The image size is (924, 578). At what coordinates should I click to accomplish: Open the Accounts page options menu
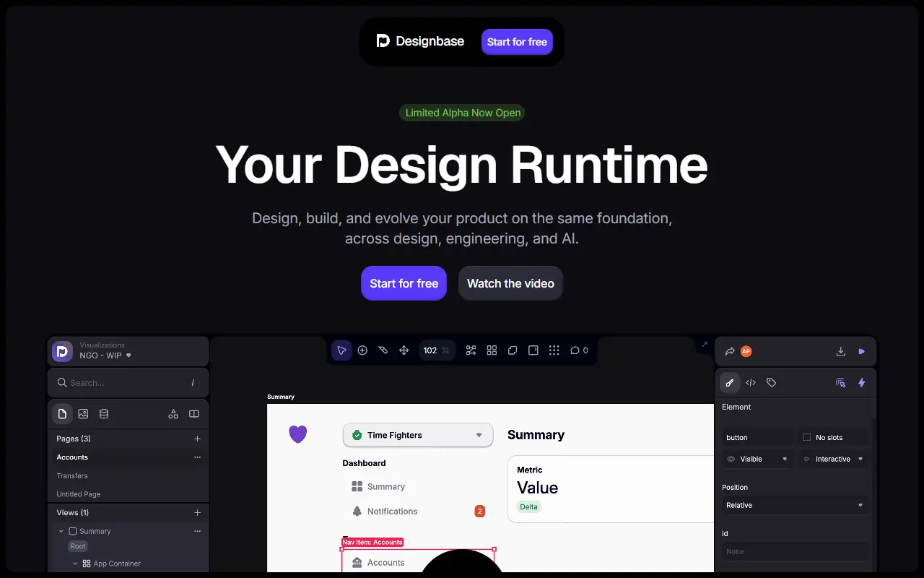point(198,457)
